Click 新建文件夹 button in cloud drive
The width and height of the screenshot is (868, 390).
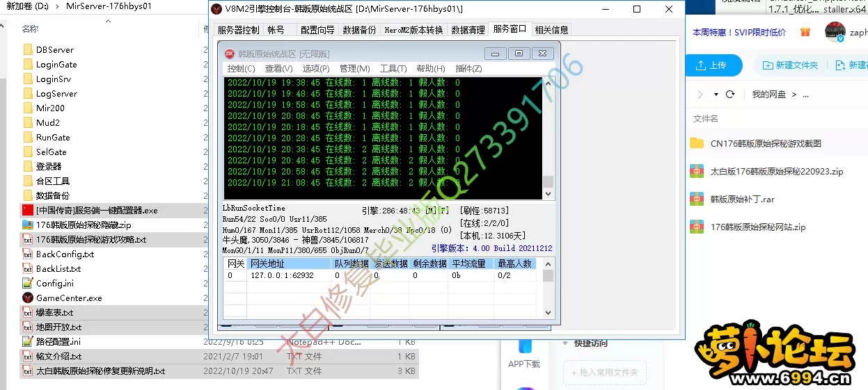[x=790, y=65]
